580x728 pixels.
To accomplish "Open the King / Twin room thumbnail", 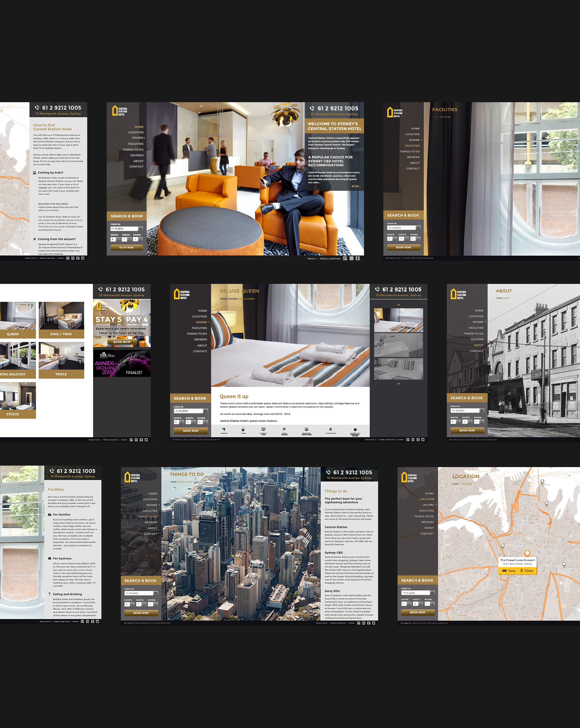I will (x=61, y=320).
